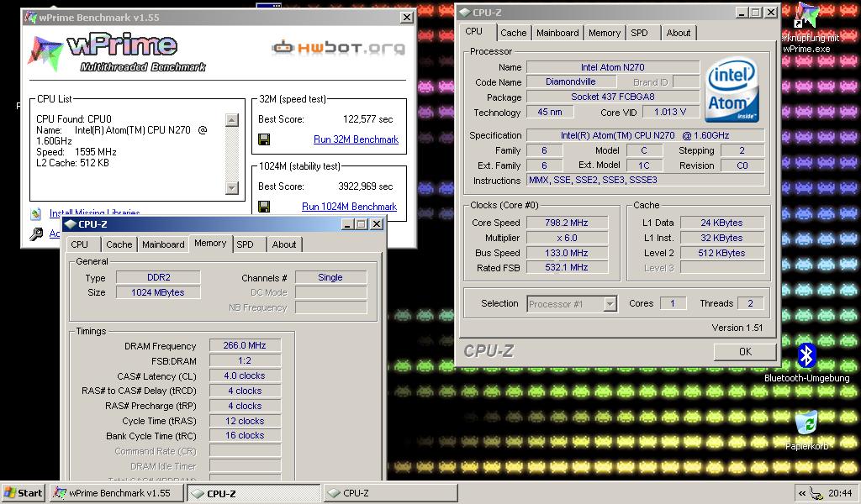
Task: Select Mainboard tab in small CPU-Z window
Action: 163,244
